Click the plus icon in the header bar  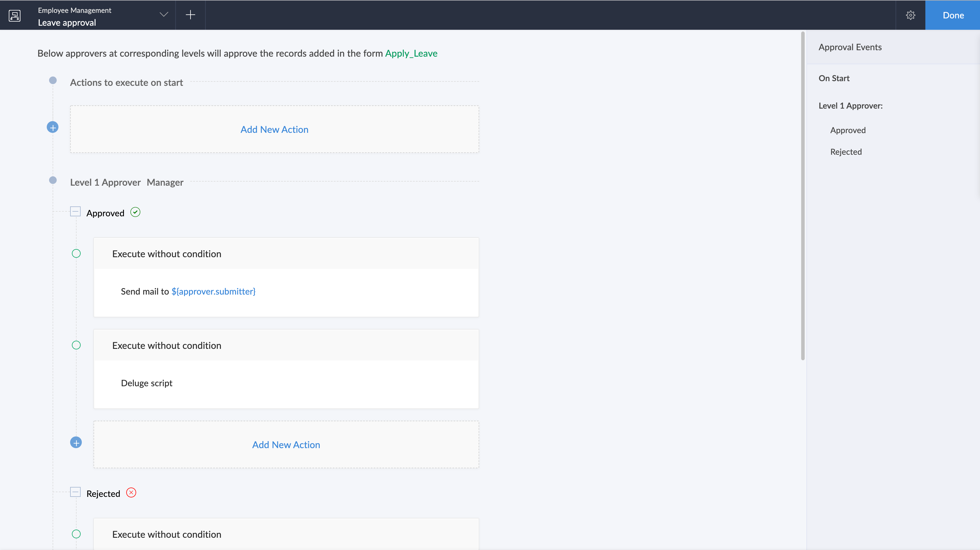coord(190,15)
